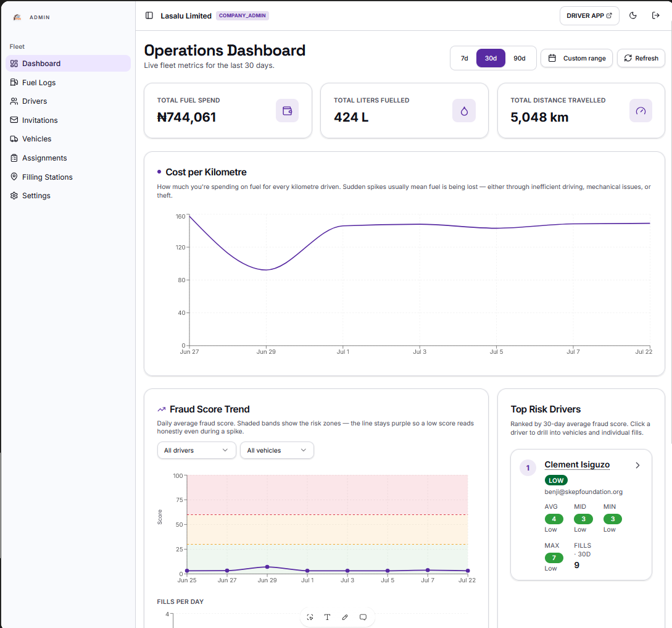Select the 90d range
This screenshot has width=672, height=628.
pyautogui.click(x=520, y=58)
